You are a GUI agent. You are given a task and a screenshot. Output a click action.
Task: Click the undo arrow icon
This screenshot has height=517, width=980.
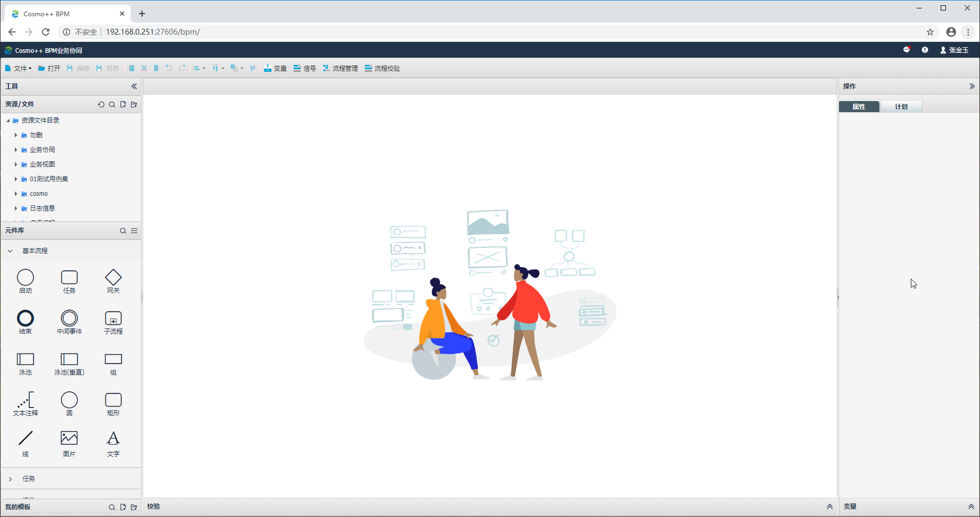[169, 68]
